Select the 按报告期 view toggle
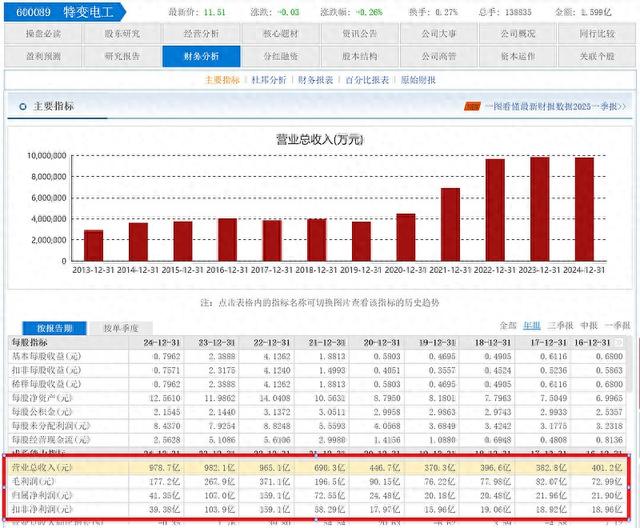The image size is (640, 528). point(54,328)
